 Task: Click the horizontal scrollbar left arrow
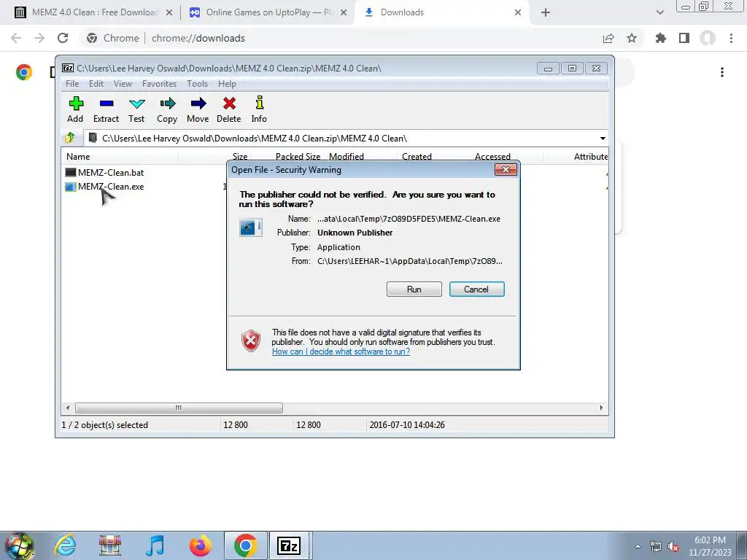(68, 408)
